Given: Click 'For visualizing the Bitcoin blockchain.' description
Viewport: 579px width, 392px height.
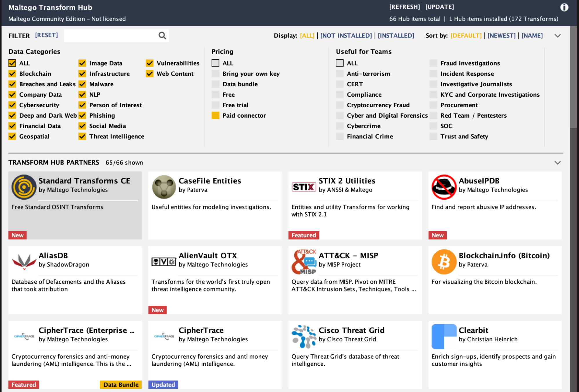Looking at the screenshot, I should click(484, 282).
